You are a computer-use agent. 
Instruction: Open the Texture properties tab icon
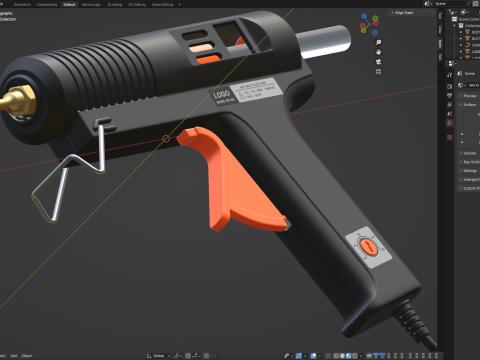[x=449, y=137]
